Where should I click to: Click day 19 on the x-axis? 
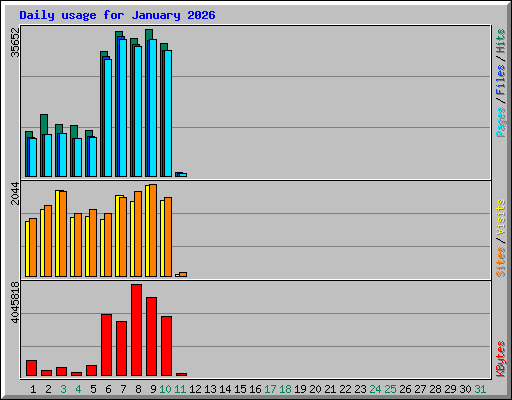300,389
